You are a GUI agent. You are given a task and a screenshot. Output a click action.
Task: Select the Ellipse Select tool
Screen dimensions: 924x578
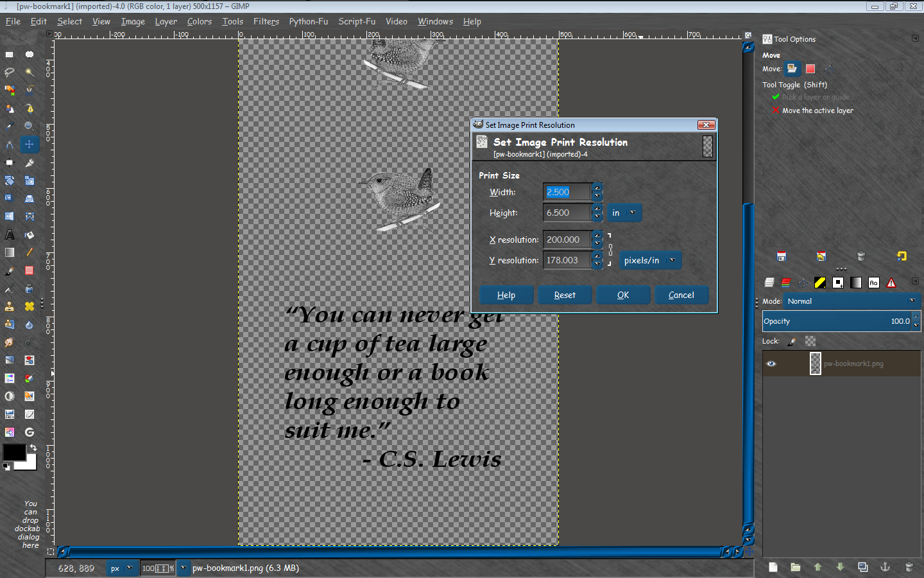(x=30, y=55)
